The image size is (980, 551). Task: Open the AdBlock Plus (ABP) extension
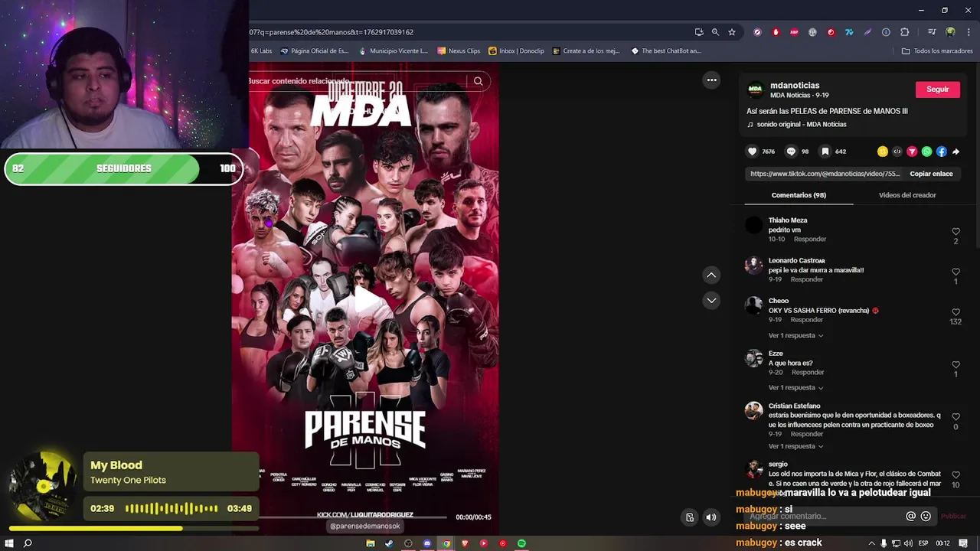(794, 32)
